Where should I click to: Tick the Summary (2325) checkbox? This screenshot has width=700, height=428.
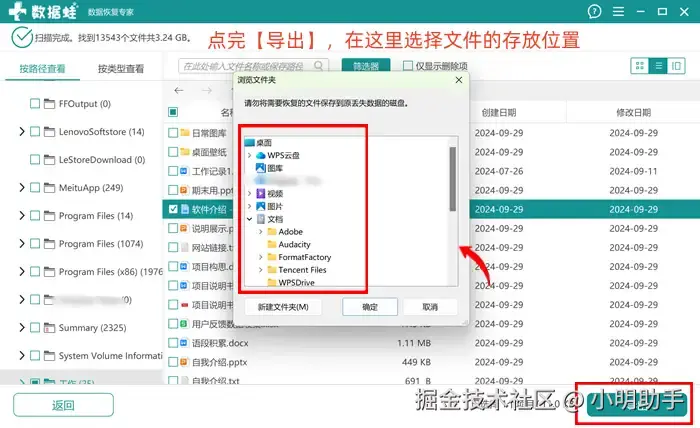coord(35,328)
